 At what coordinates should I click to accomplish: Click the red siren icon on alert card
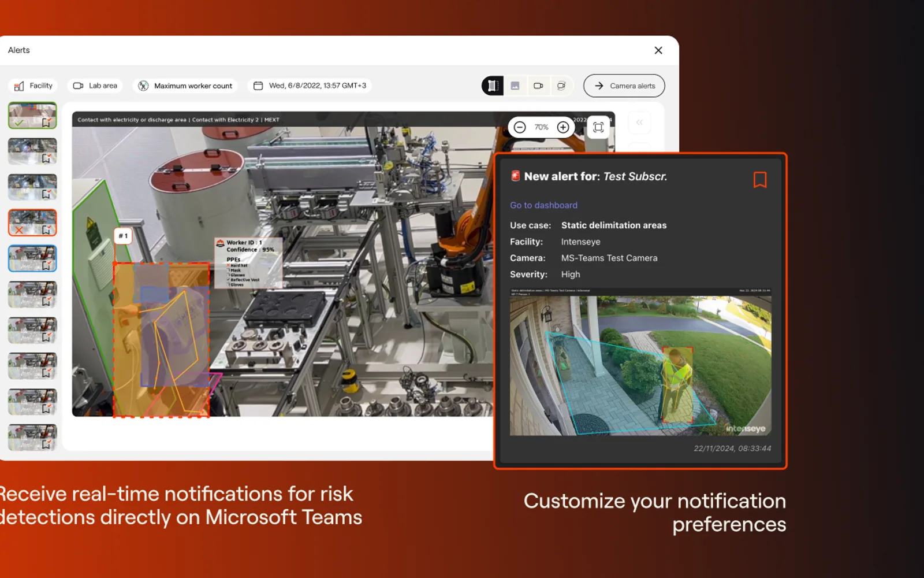(x=516, y=176)
